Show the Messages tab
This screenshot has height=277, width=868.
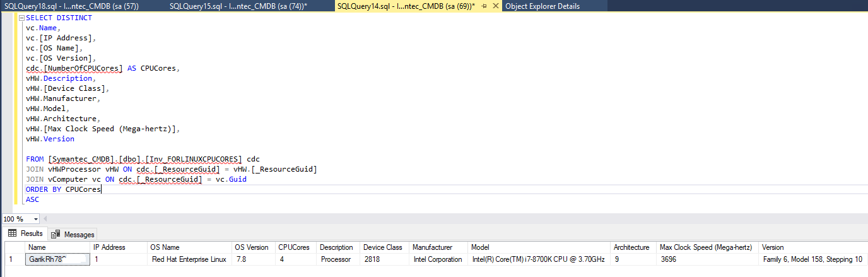coord(73,235)
